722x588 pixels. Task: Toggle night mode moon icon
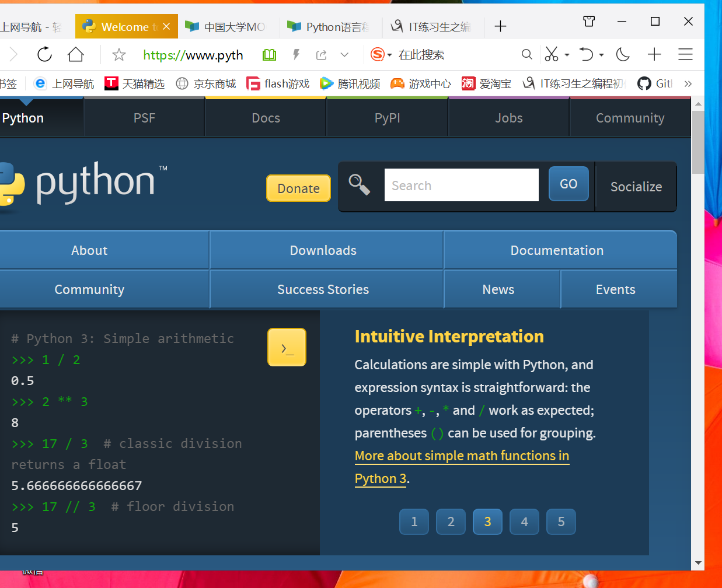pyautogui.click(x=623, y=55)
